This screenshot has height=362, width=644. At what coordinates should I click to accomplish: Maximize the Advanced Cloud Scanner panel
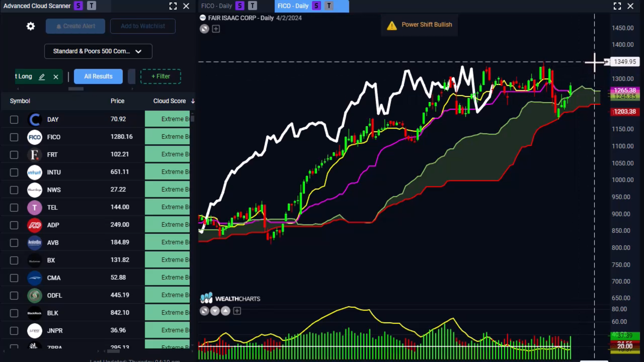[x=173, y=6]
